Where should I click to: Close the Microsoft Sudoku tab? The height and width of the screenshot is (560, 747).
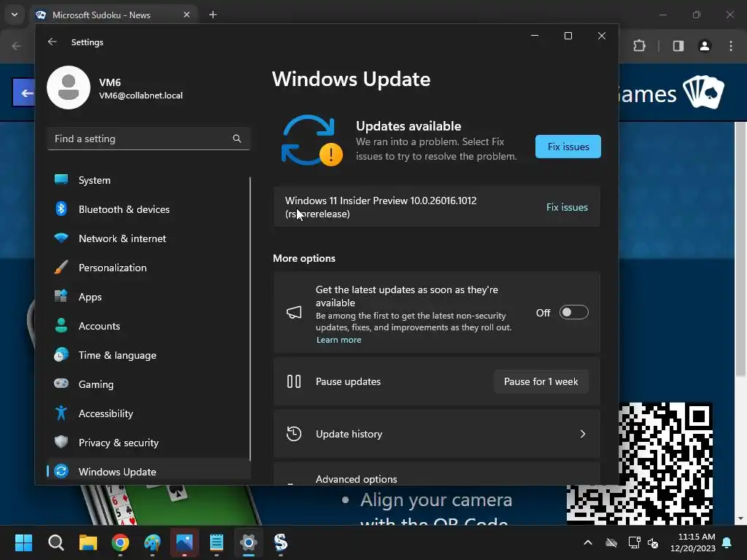187,15
